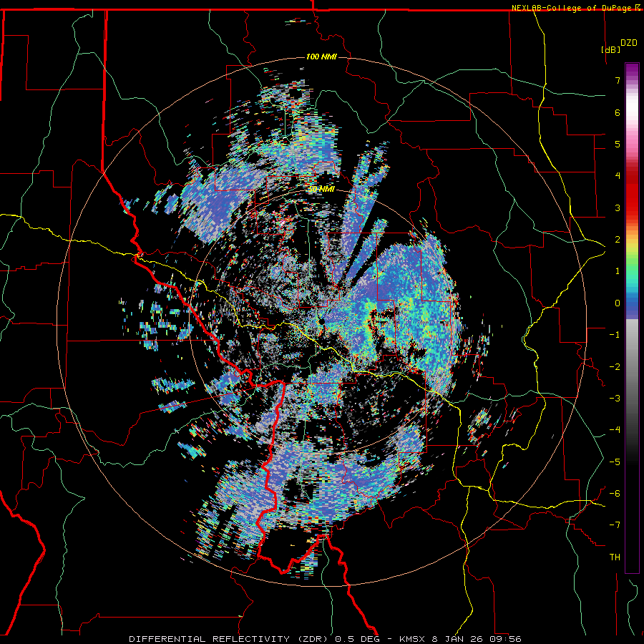Select the -4 dB scale value

(x=615, y=430)
